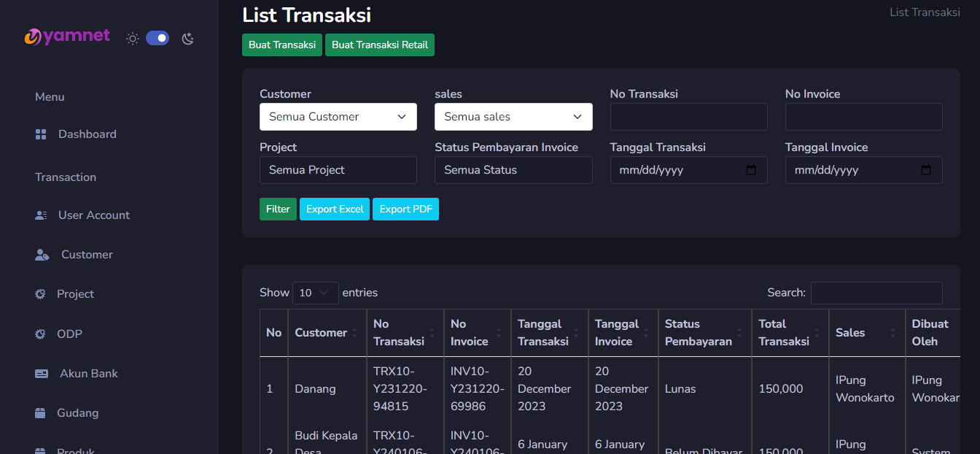Click the table Search input field
This screenshot has width=980, height=454.
pyautogui.click(x=876, y=293)
